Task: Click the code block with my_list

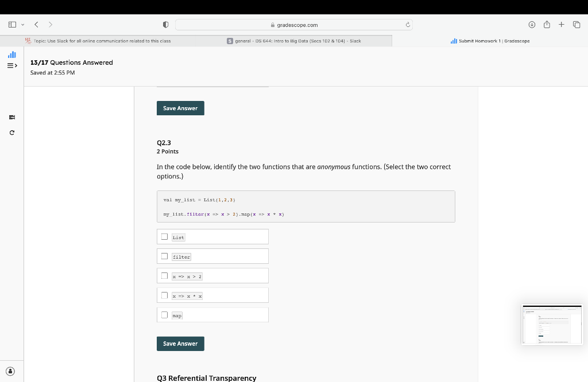Action: point(306,206)
